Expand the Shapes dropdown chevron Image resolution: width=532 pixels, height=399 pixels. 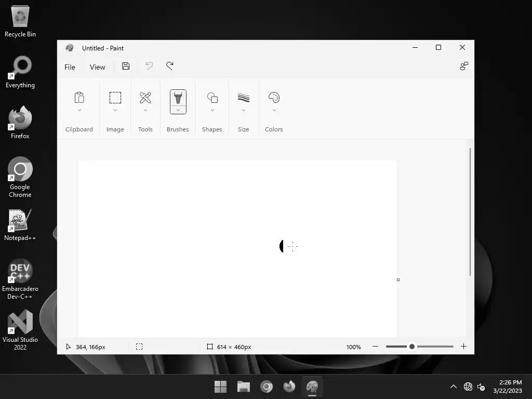coord(212,110)
